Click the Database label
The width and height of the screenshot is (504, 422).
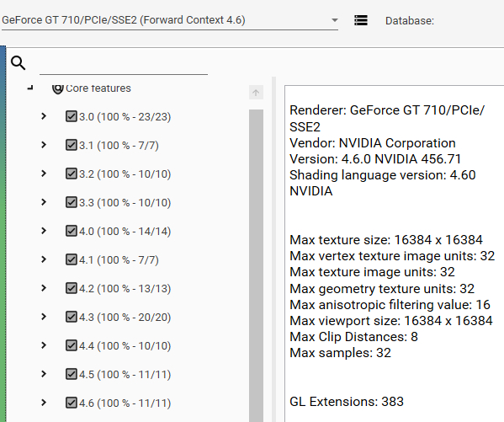coord(410,21)
